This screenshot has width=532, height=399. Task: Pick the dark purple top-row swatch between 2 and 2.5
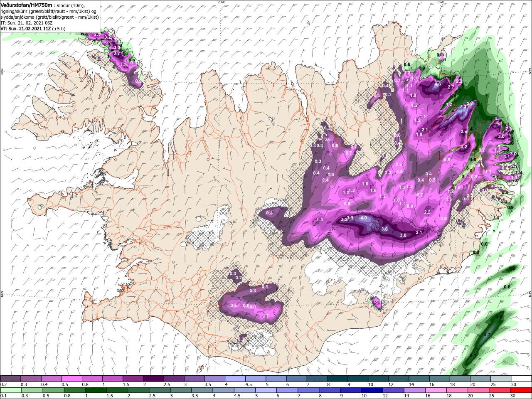pos(153,379)
